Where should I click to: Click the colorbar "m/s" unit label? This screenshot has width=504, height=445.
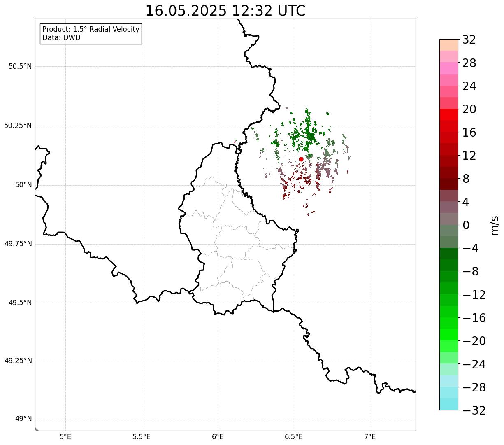(x=495, y=225)
